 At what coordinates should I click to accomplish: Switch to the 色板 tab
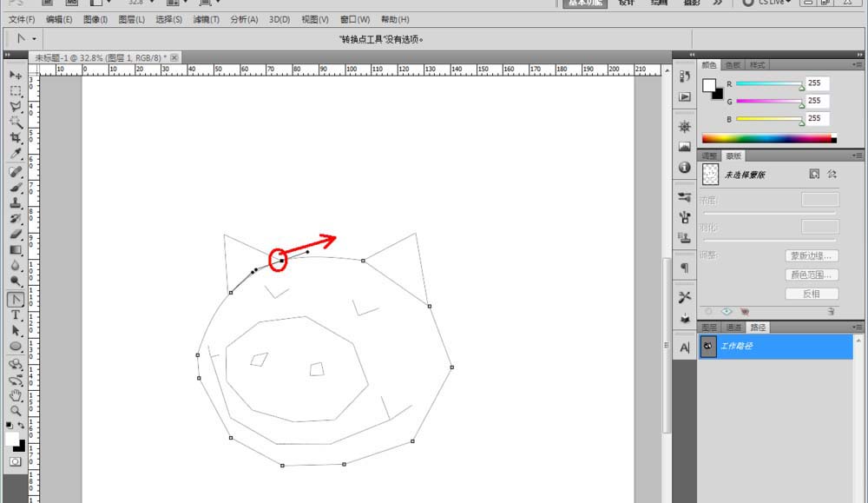733,65
